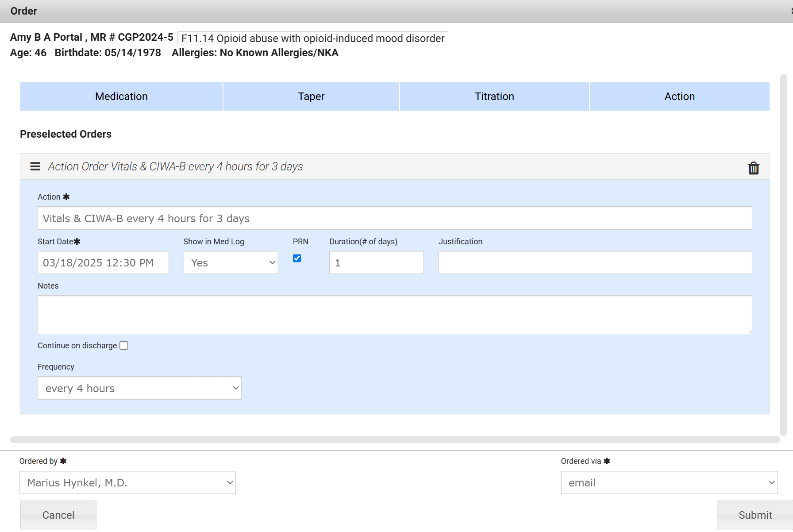Image resolution: width=793 pixels, height=532 pixels.
Task: Expand the Frequency dropdown
Action: click(x=139, y=388)
